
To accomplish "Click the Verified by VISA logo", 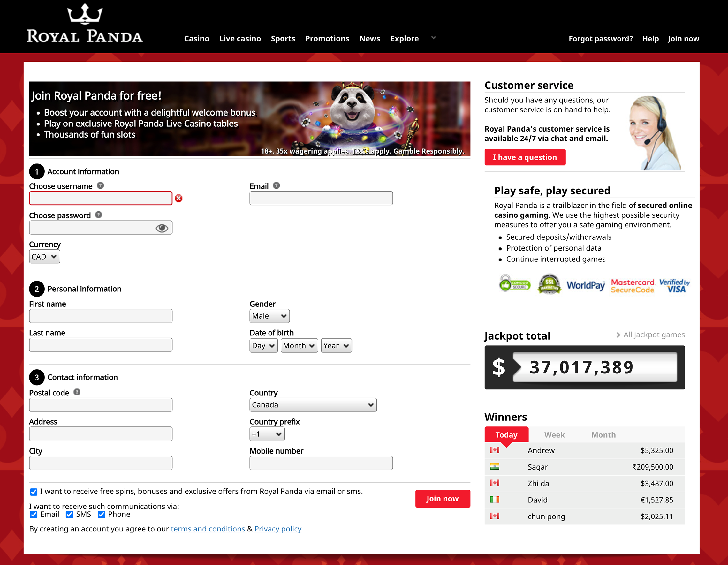I will (x=675, y=286).
